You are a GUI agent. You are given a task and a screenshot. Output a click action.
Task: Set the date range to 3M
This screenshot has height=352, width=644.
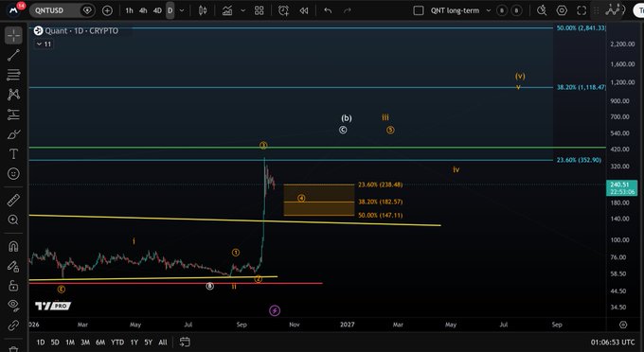click(x=85, y=342)
